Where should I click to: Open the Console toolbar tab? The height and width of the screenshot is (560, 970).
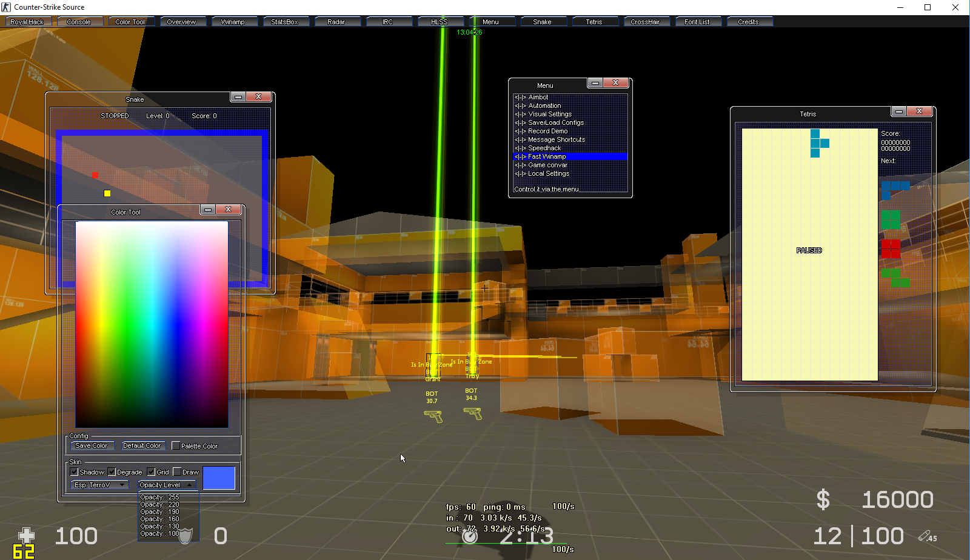[79, 22]
